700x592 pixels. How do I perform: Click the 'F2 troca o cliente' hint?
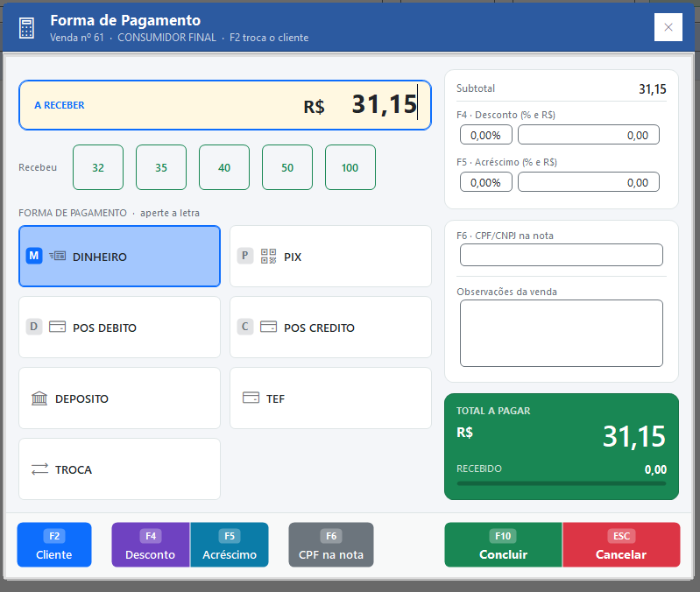click(x=269, y=38)
